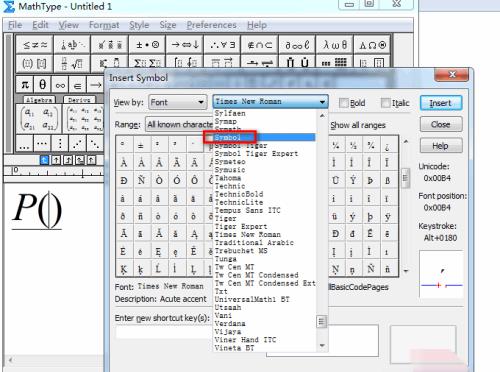Open the Format menu
The width and height of the screenshot is (500, 372).
[104, 25]
